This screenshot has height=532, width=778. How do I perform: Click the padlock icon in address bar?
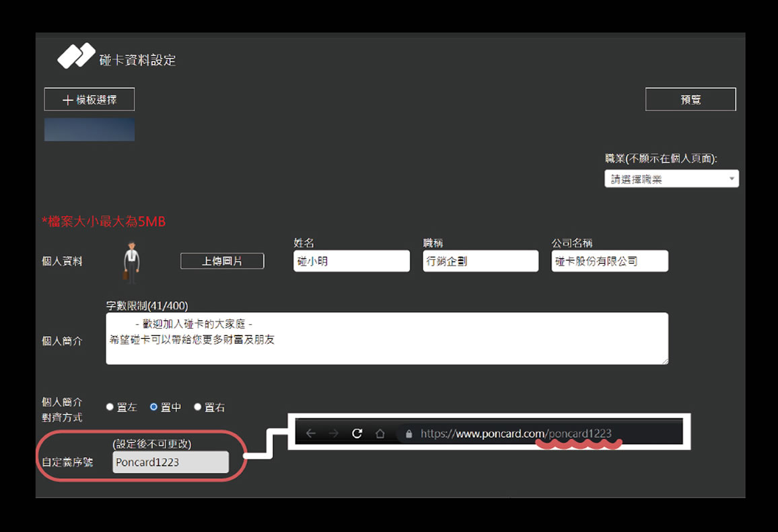(x=409, y=434)
